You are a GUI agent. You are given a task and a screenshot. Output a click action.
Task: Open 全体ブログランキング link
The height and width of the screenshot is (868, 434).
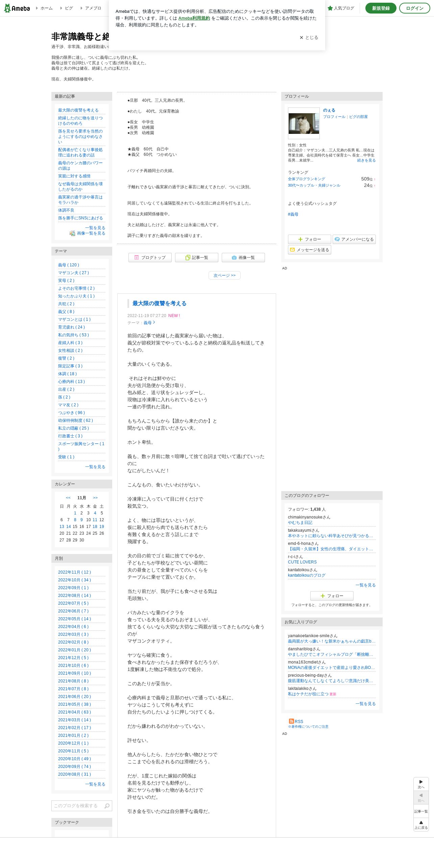pos(307,179)
